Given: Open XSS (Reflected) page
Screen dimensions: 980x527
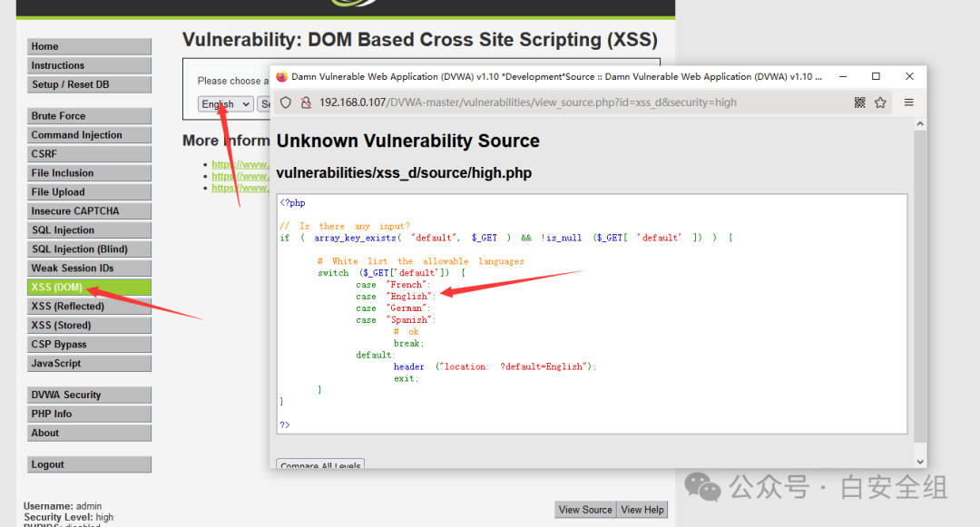Looking at the screenshot, I should click(x=89, y=307).
